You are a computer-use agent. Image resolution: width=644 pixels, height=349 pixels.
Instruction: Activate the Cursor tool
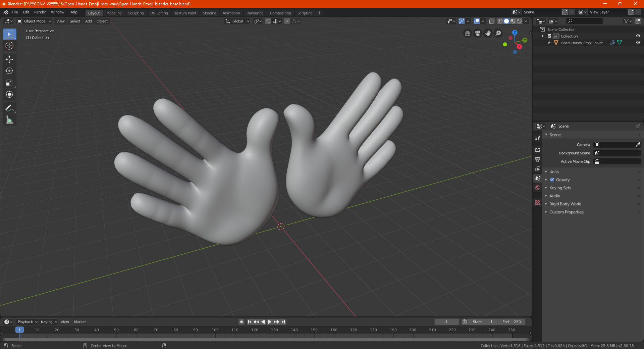click(x=9, y=46)
